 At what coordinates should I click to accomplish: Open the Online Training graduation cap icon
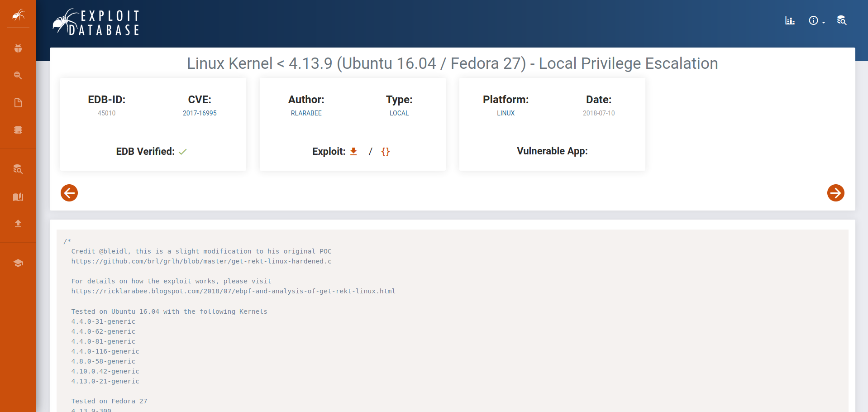18,263
